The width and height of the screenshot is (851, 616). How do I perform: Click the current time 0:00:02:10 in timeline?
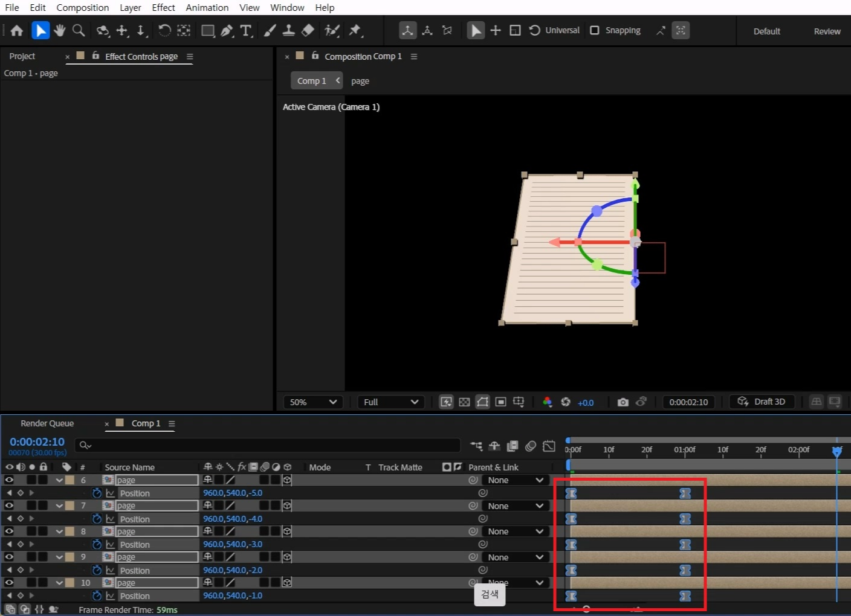click(37, 441)
